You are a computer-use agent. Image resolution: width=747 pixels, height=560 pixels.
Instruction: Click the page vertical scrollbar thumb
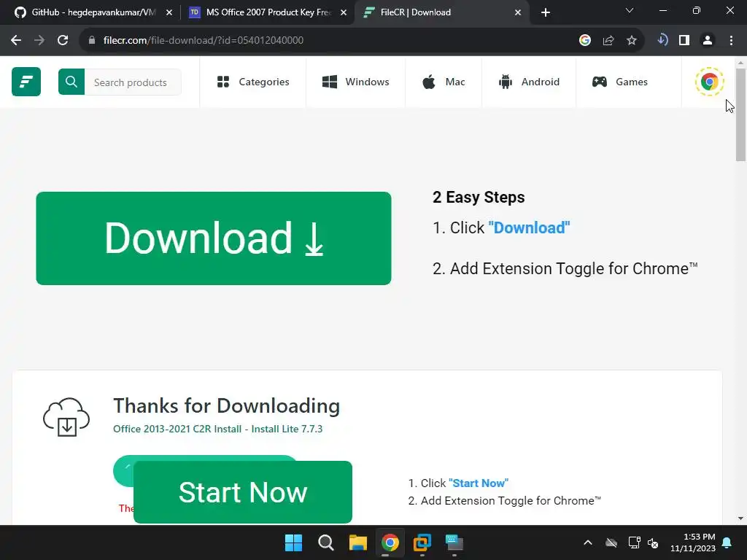click(741, 114)
